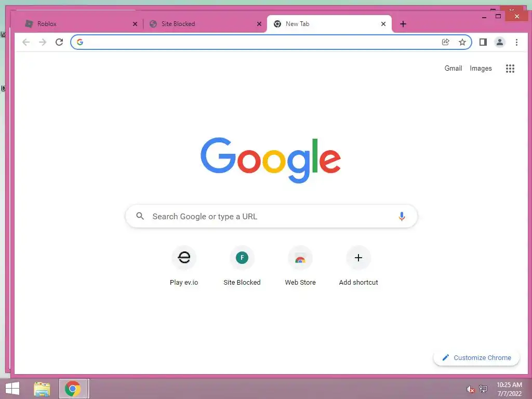Share this page icon in address bar

[445, 42]
